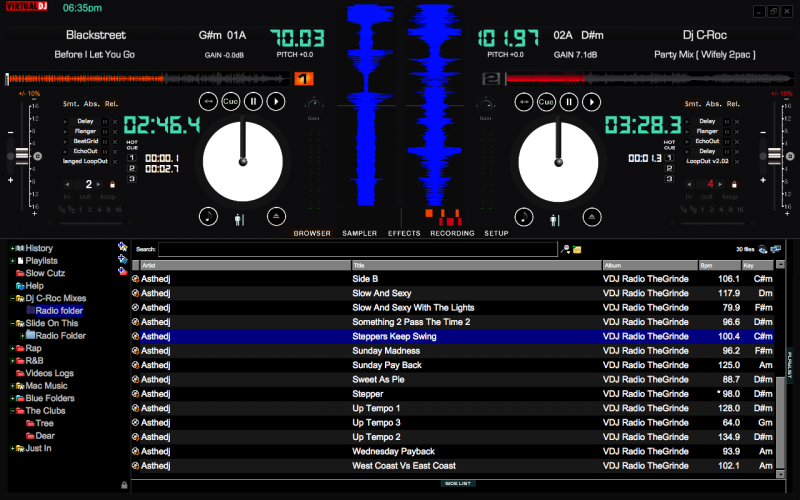Pause the left deck track

[x=254, y=102]
